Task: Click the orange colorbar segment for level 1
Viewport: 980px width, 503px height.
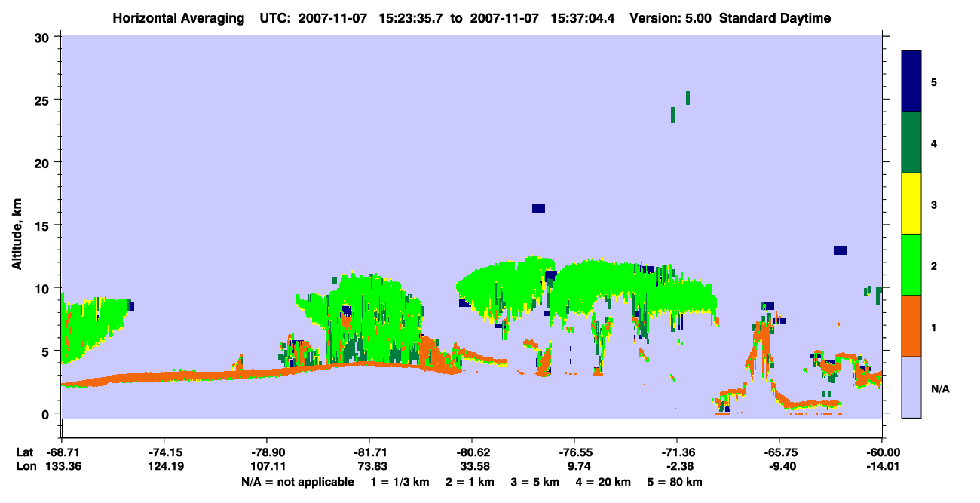Action: click(911, 326)
